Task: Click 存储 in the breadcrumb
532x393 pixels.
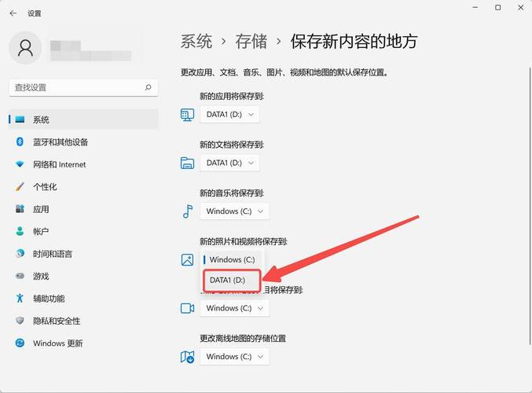Action: pos(251,42)
